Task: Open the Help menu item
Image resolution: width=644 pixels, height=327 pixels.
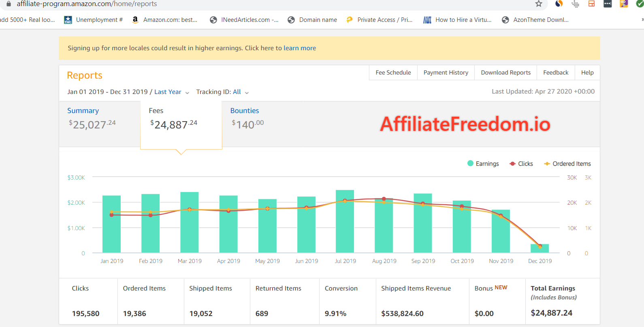Action: pos(587,73)
